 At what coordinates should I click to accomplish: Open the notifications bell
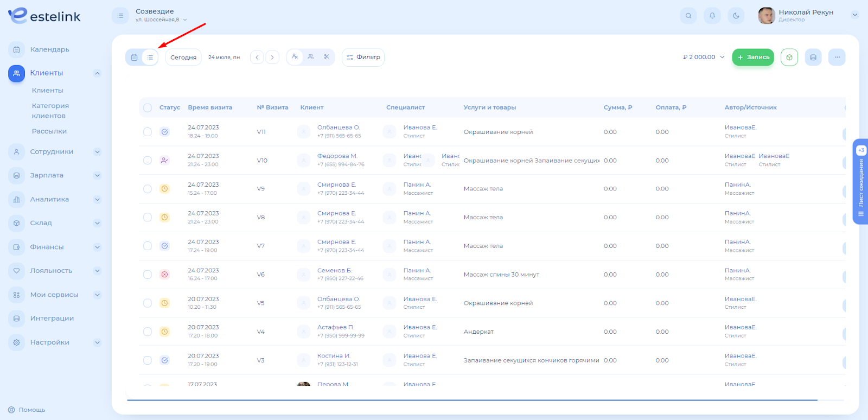(712, 16)
